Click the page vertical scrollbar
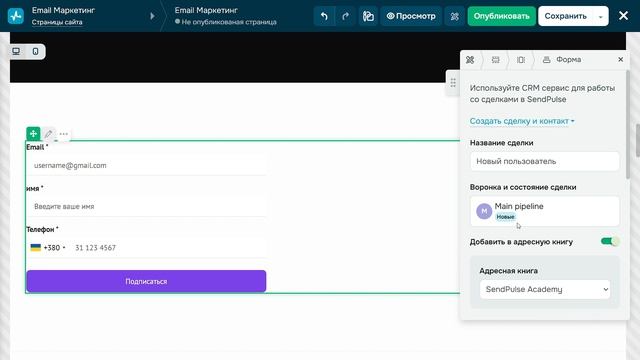Screen dimensions: 640x360 pos(637,140)
